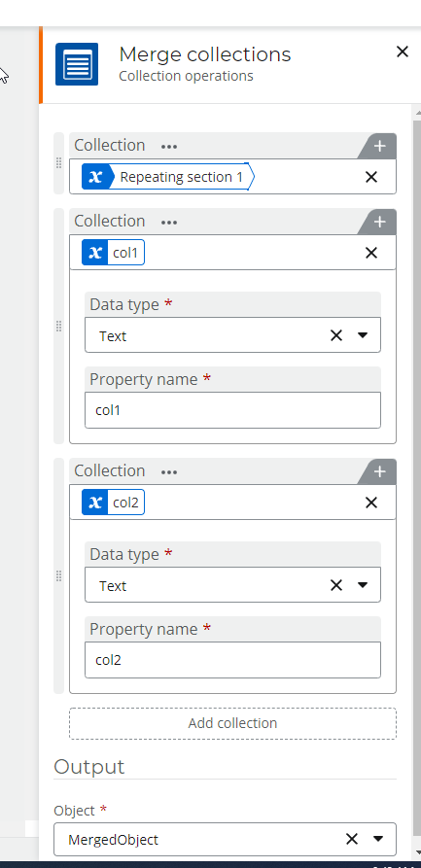Remove the col1 variable from collection

tap(371, 253)
